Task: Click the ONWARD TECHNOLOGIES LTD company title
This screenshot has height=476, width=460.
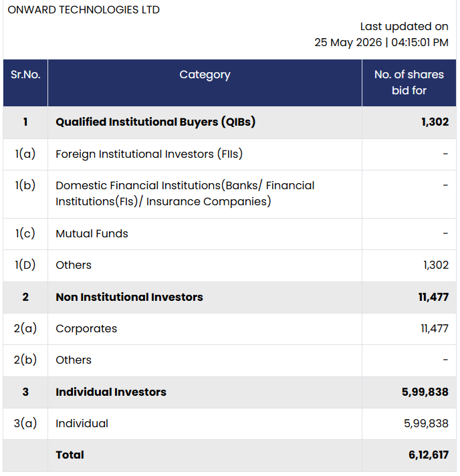Action: [x=84, y=10]
